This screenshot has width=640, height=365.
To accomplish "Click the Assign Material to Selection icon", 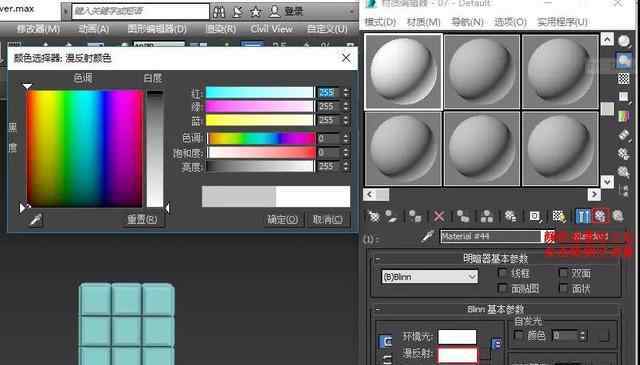I will coord(415,216).
